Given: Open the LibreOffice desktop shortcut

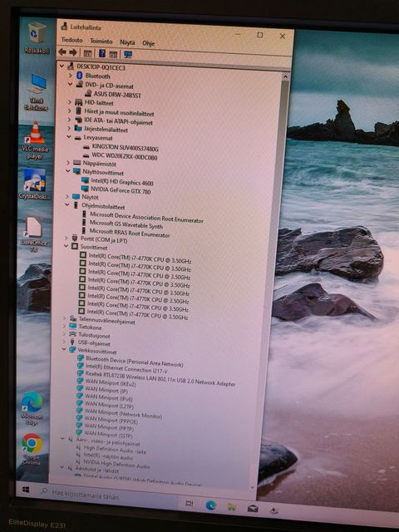Looking at the screenshot, I should (x=34, y=234).
